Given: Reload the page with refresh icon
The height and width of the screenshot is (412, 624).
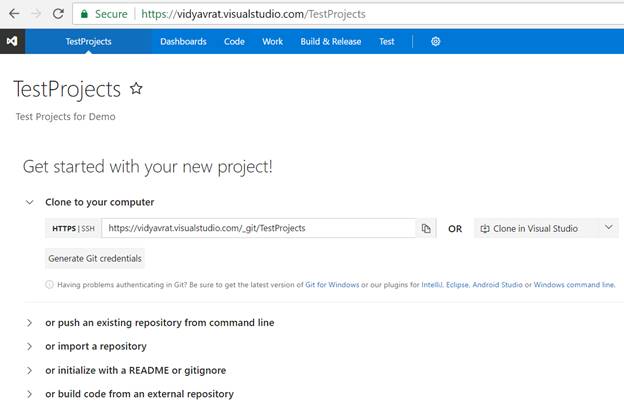Looking at the screenshot, I should point(58,14).
